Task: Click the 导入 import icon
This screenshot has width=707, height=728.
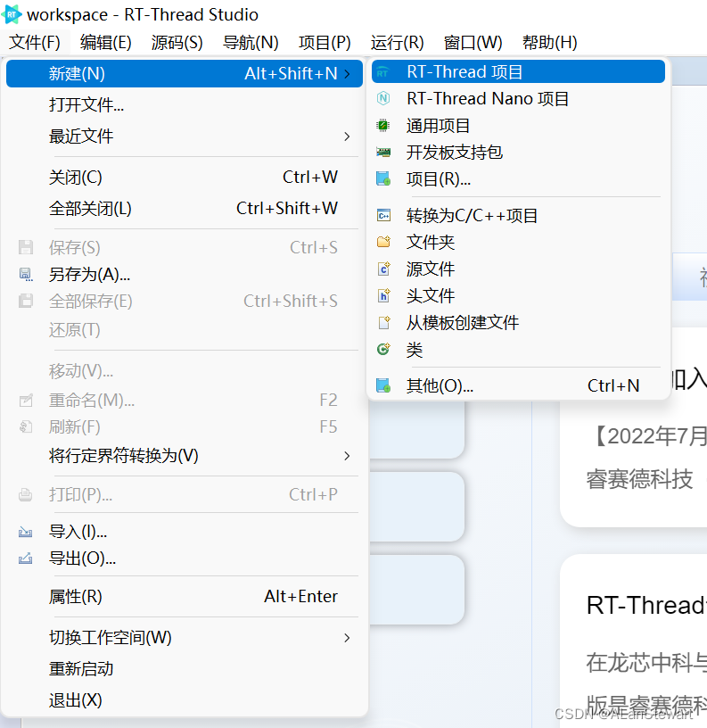Action: 25,532
